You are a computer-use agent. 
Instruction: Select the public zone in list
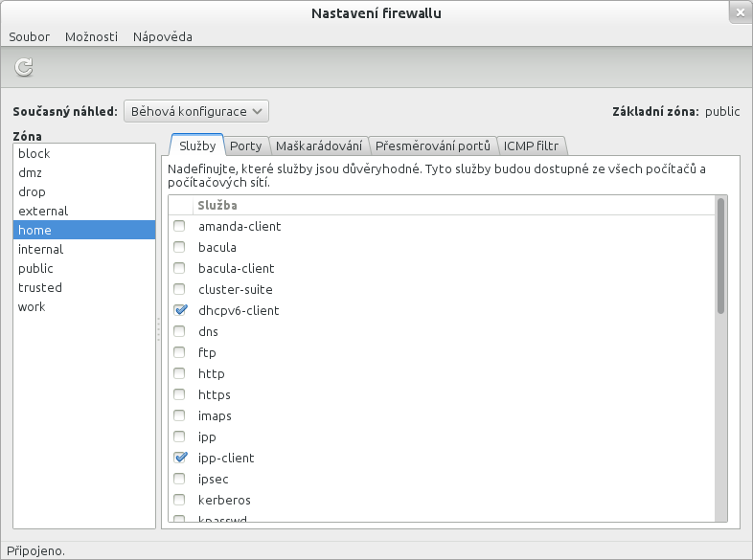tap(35, 268)
